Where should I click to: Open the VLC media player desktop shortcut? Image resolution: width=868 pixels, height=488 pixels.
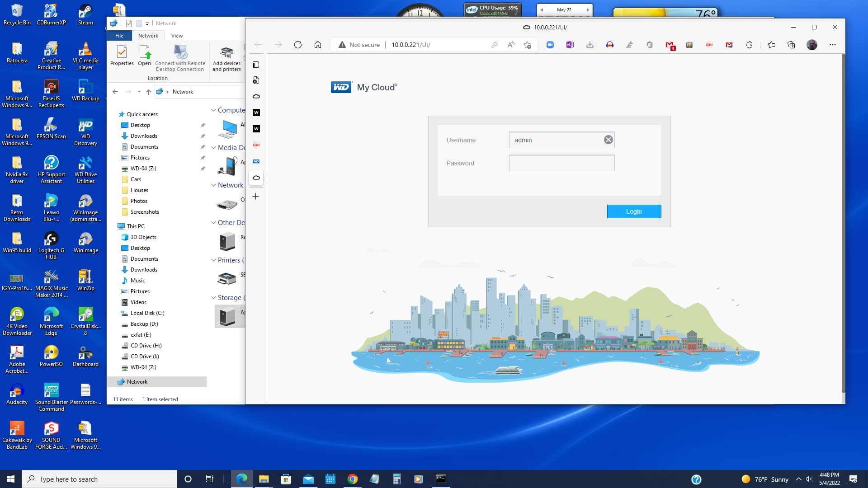[x=85, y=56]
